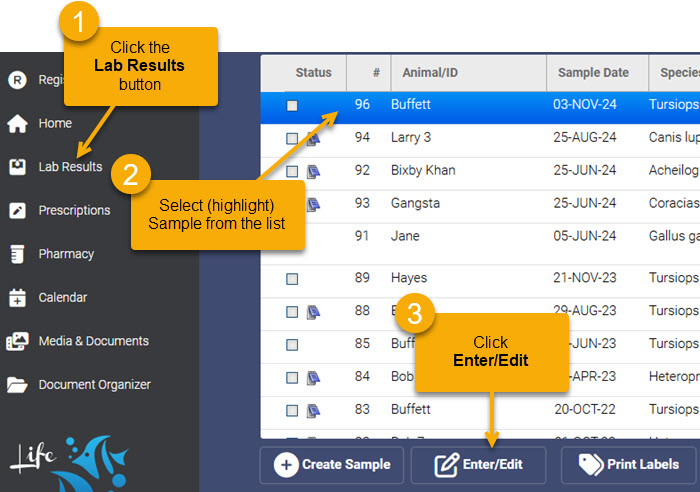700x492 pixels.
Task: Toggle checkbox for sample 89 Hayes
Action: pos(292,279)
